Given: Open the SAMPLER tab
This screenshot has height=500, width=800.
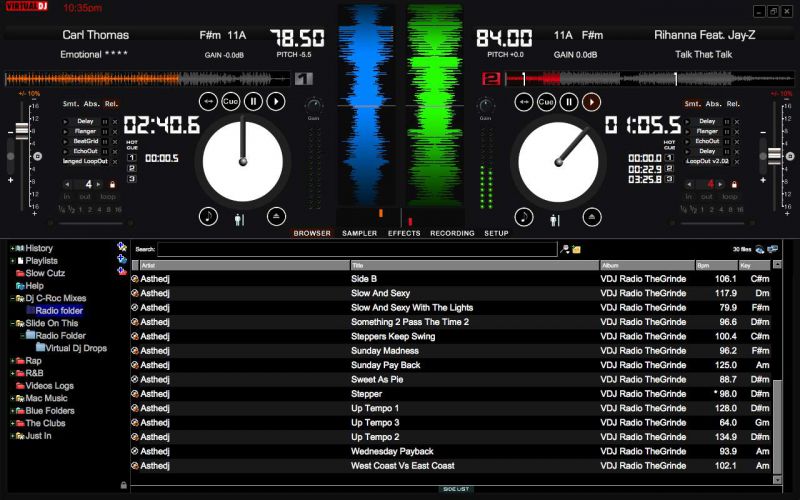Looking at the screenshot, I should pos(360,233).
